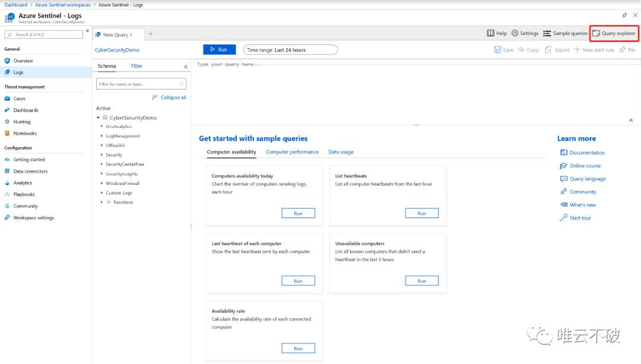Run Availability rate query

(298, 348)
